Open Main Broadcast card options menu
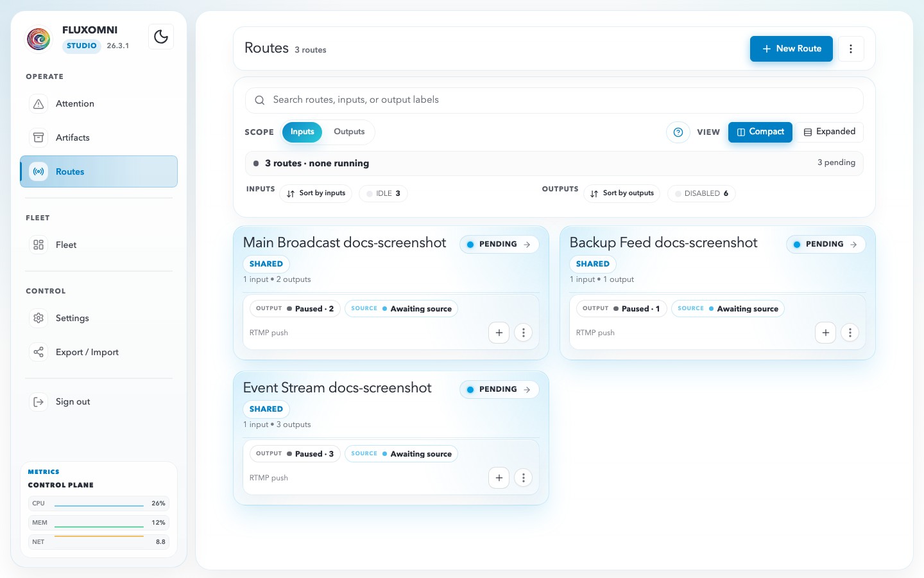Screen dimensions: 924x578 pos(524,333)
